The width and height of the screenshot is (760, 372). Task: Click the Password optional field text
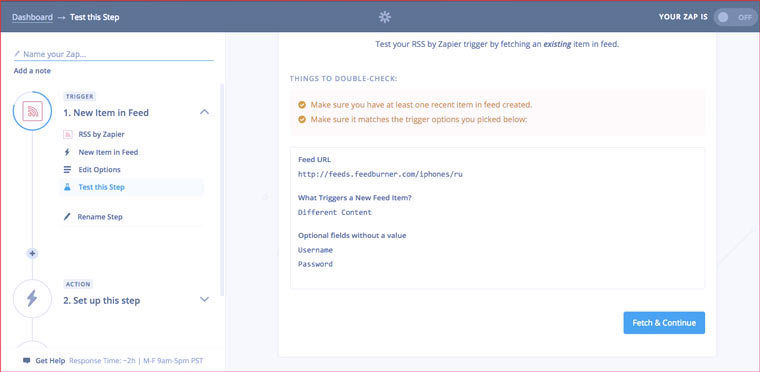point(316,264)
